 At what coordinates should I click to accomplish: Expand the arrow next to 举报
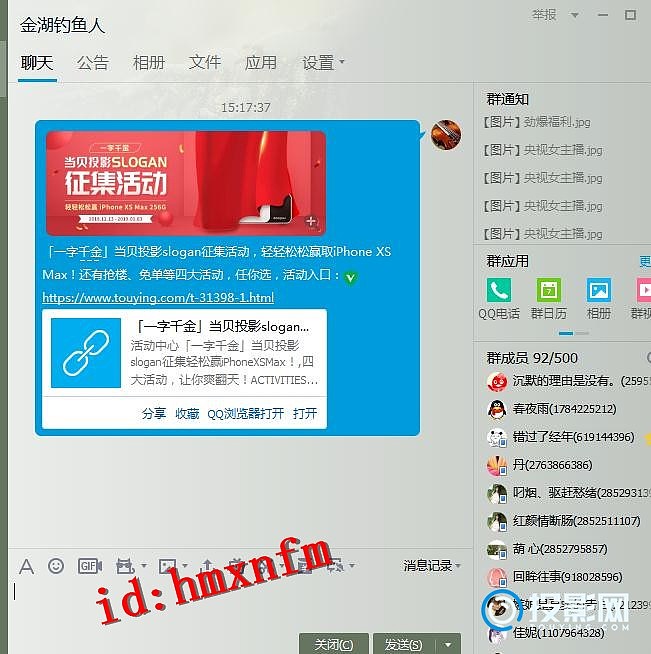point(575,15)
